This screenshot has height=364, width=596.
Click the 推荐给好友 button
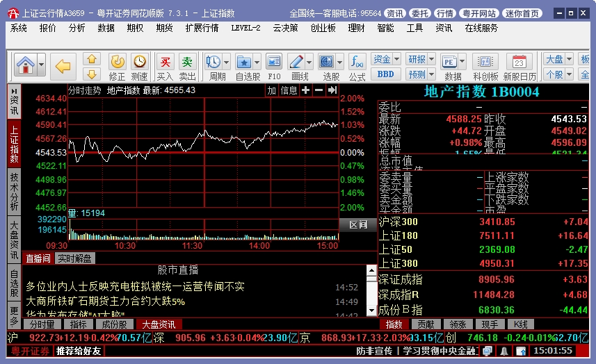tap(79, 351)
